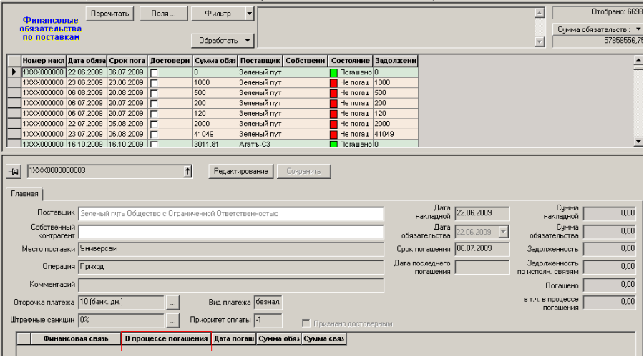Click the Собственный контрагент input field
This screenshot has width=644, height=357.
[x=231, y=232]
